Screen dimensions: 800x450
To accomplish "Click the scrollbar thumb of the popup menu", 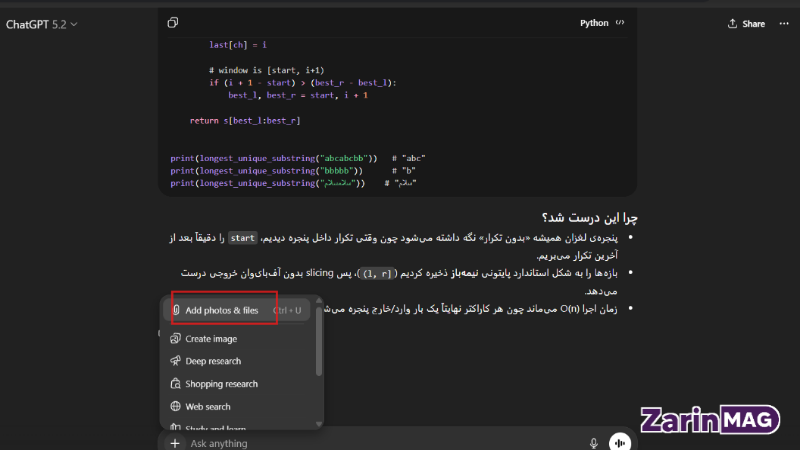I will coord(319,341).
